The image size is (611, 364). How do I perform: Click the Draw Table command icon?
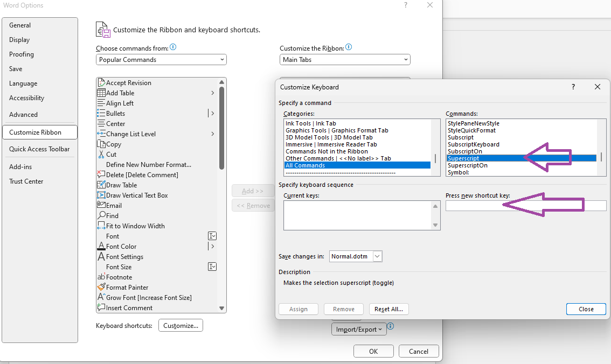click(x=102, y=185)
